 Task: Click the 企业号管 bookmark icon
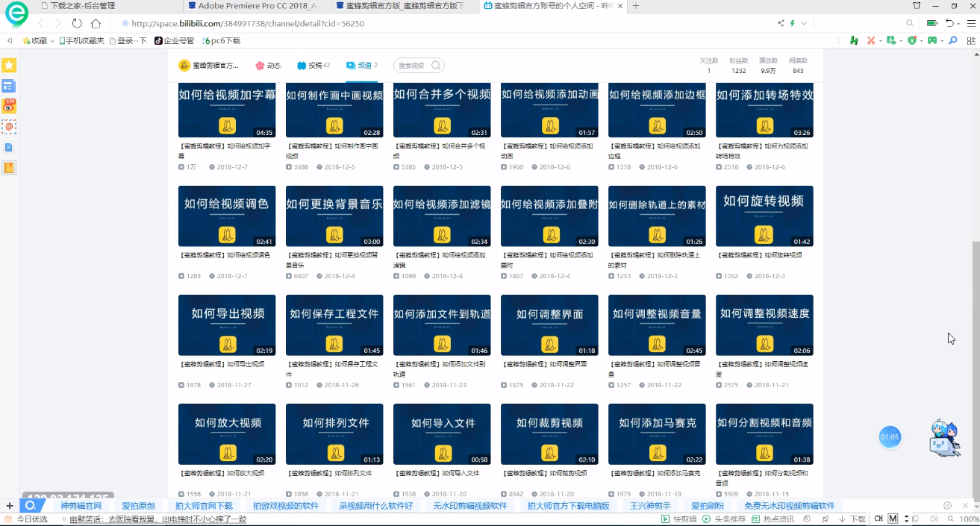157,40
